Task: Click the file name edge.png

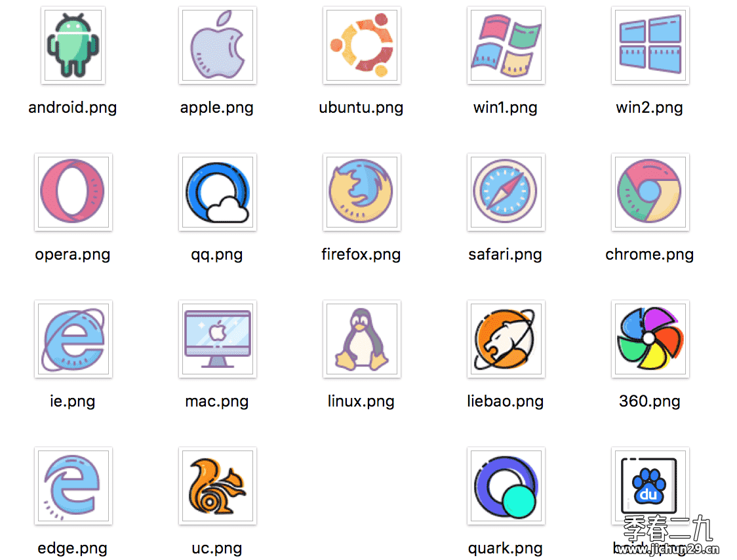Action: 72,548
